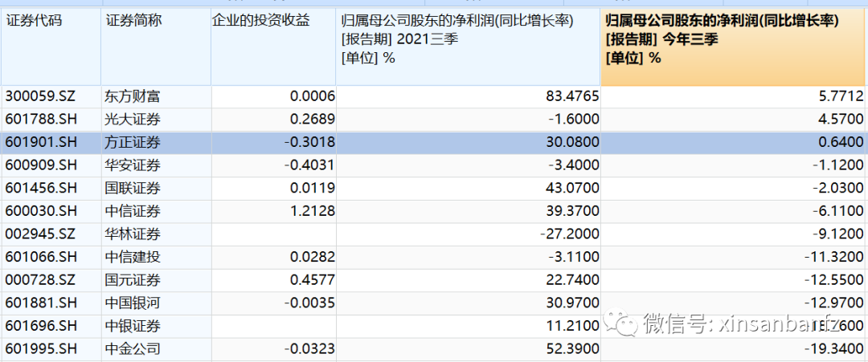
Task: Select stock code 601788.SH
Action: (40, 120)
